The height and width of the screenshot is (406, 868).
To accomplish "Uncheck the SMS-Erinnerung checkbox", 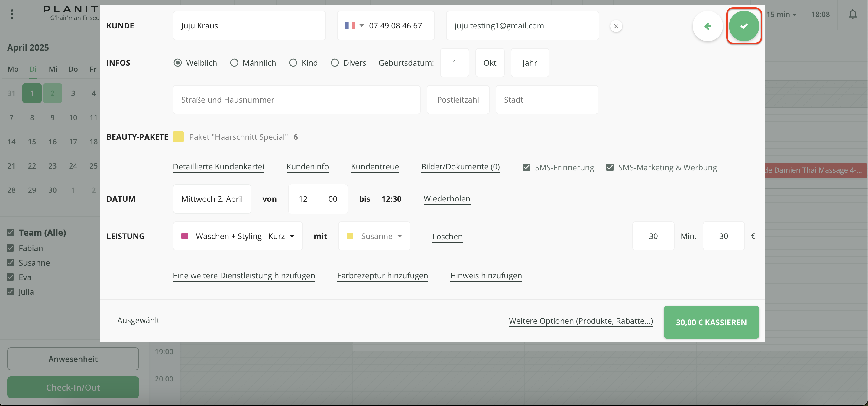I will (x=526, y=168).
